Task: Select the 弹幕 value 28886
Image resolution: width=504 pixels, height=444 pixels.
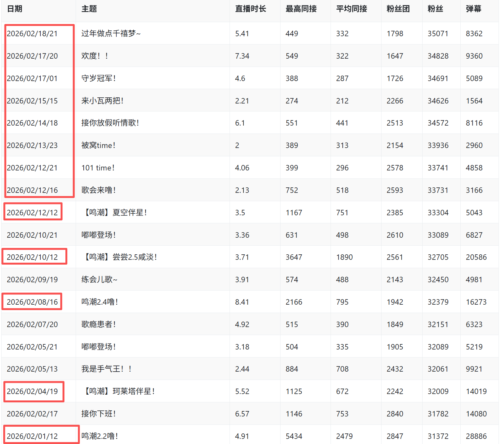Action: click(x=476, y=436)
